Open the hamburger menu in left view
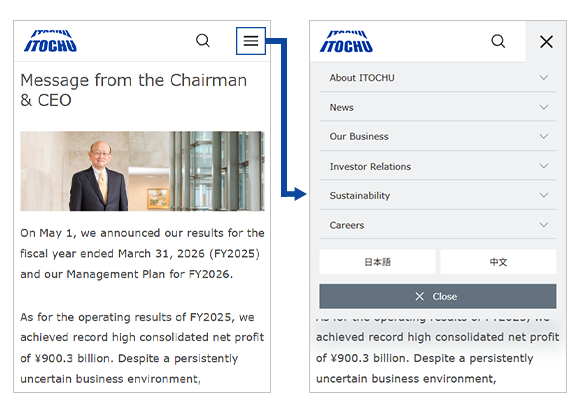 [x=251, y=41]
